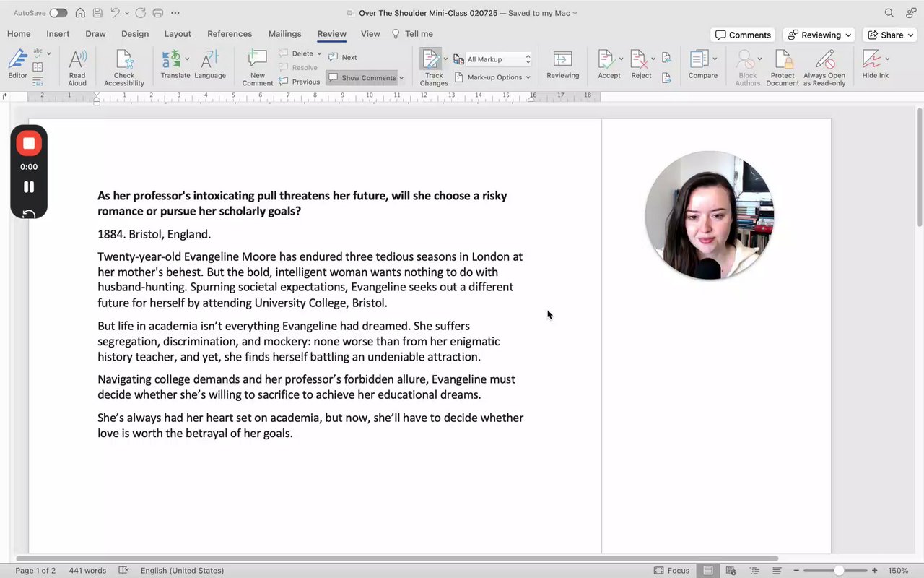Stop the screen recording
Image resolution: width=924 pixels, height=578 pixels.
click(29, 144)
